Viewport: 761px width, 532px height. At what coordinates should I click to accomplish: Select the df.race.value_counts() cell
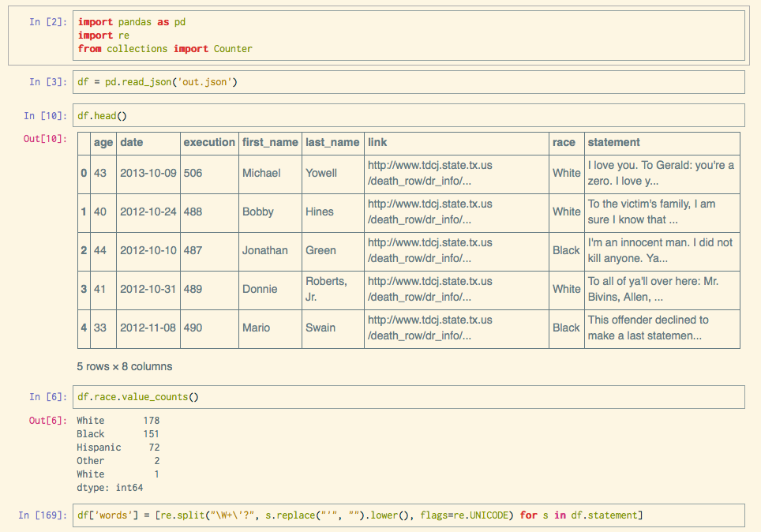pos(409,397)
